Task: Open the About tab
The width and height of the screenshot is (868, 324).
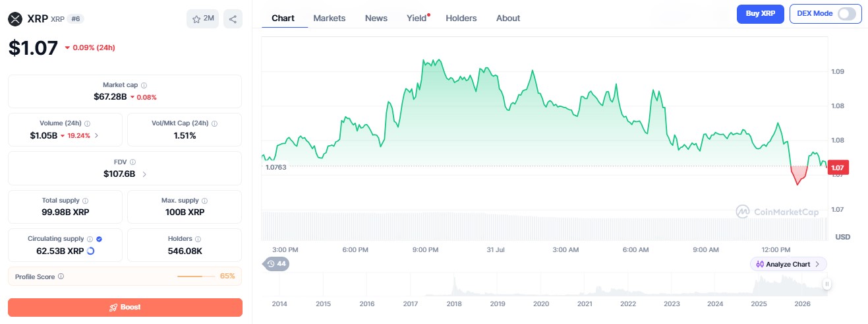Action: 508,18
